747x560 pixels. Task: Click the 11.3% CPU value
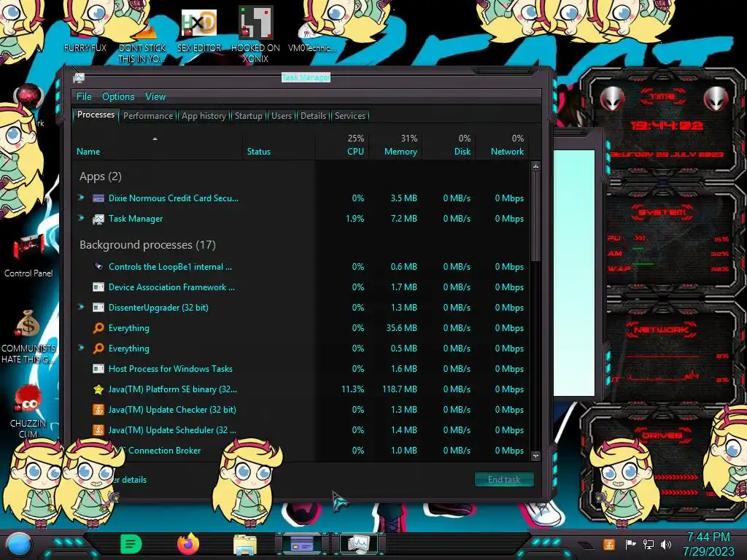point(352,389)
